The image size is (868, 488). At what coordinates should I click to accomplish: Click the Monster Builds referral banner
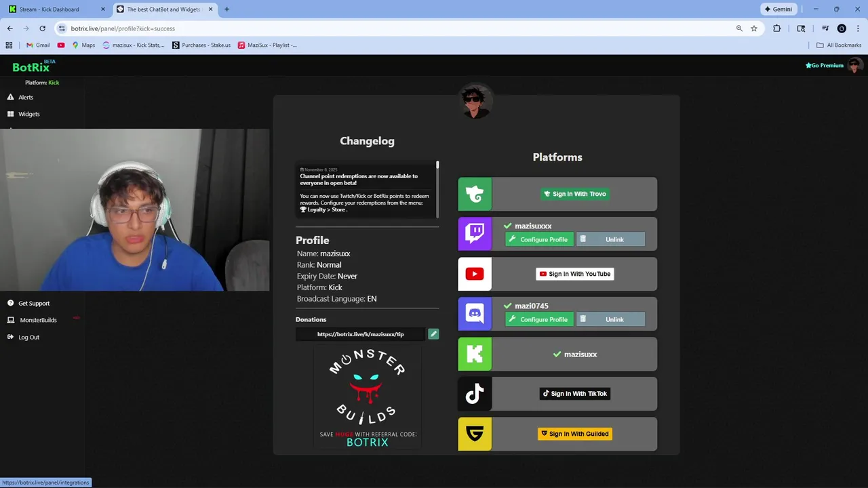368,398
